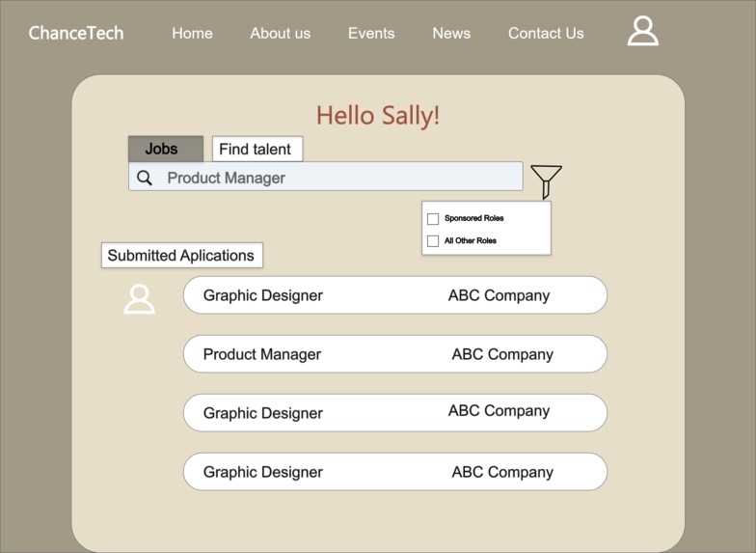Switch to the Find talent tab
This screenshot has height=553, width=756.
click(257, 149)
